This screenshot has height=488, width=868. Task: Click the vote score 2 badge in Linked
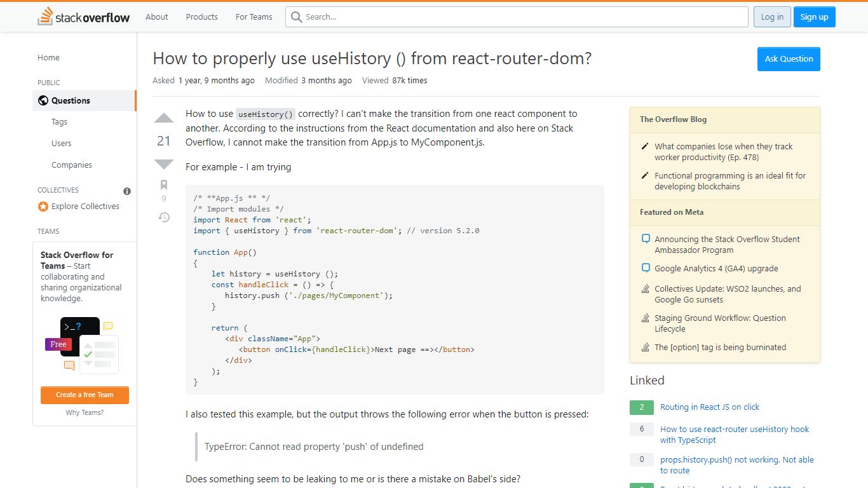pyautogui.click(x=642, y=407)
